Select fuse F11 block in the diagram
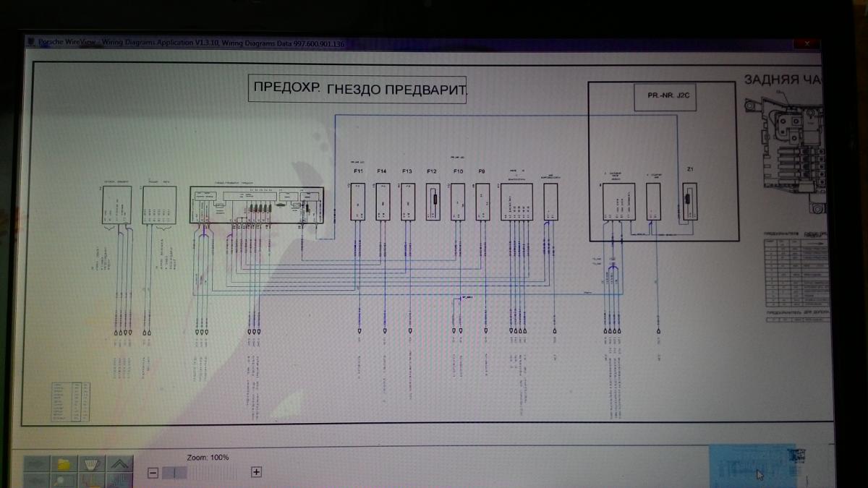This screenshot has height=488, width=868. point(359,201)
